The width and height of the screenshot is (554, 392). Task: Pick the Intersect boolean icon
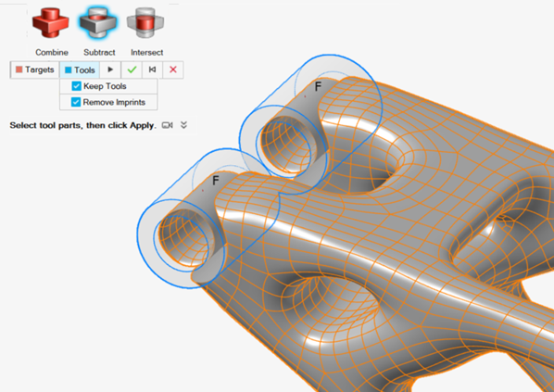coord(145,23)
